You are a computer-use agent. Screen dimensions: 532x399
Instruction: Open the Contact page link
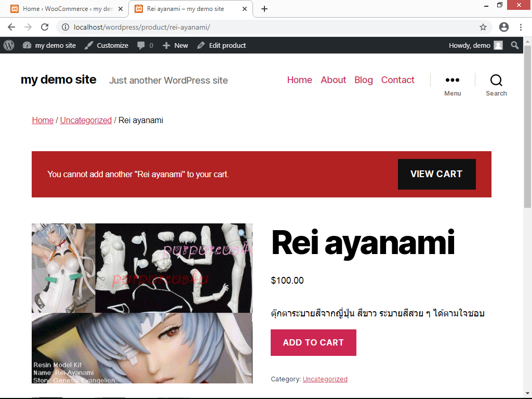(397, 80)
